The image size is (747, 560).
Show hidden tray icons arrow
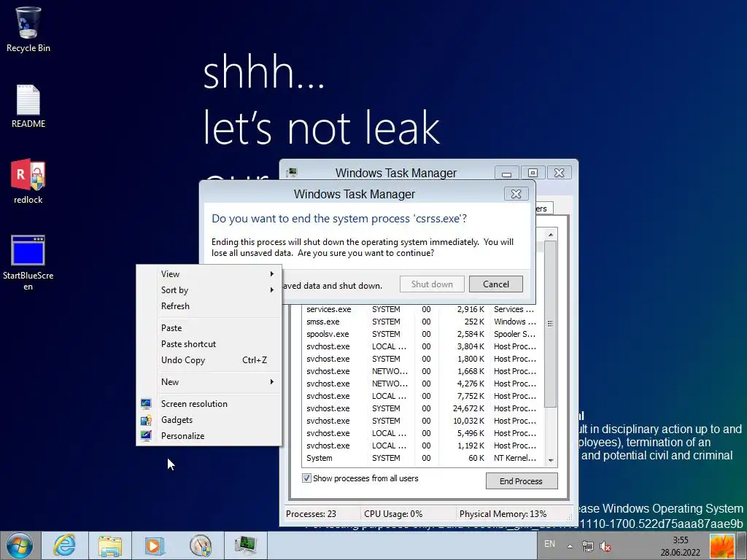point(570,546)
